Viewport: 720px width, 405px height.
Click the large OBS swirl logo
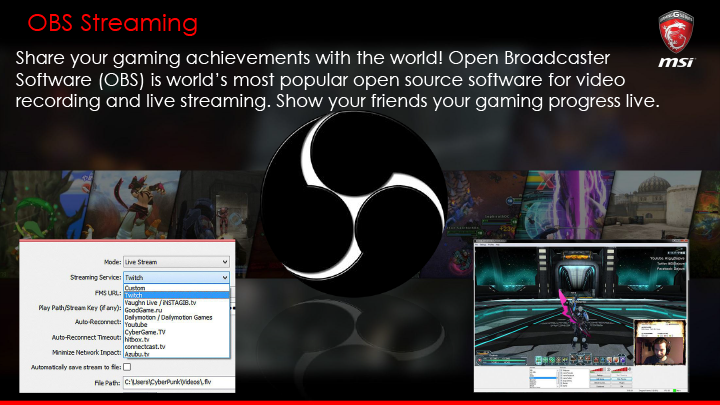354,202
